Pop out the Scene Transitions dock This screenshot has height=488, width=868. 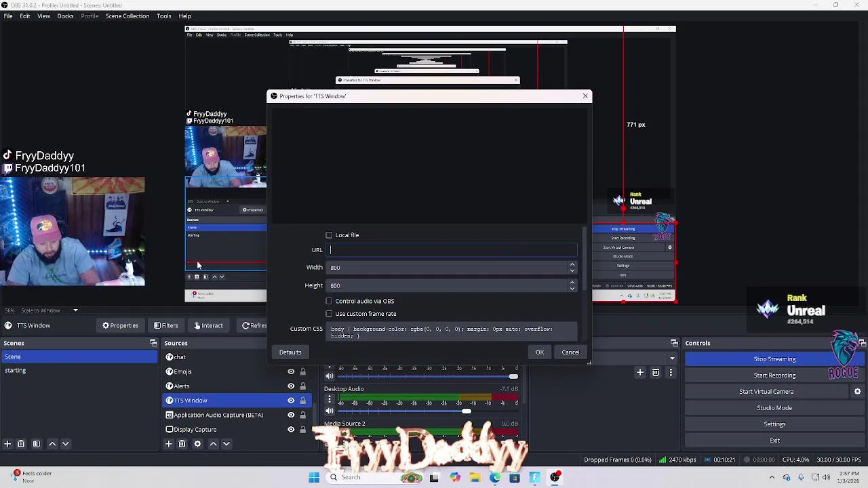[674, 343]
